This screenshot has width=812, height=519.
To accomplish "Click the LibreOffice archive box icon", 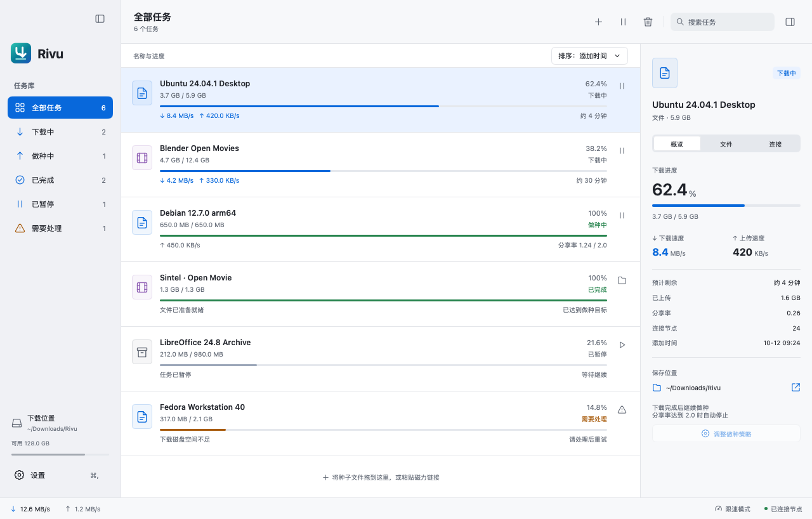I will pos(142,351).
